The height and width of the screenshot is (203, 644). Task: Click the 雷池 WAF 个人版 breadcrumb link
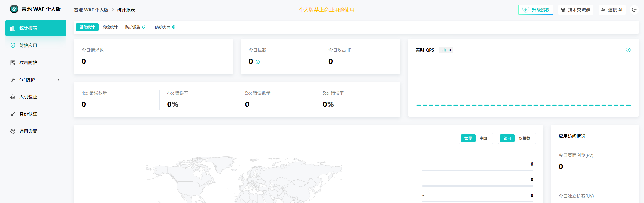pos(91,10)
